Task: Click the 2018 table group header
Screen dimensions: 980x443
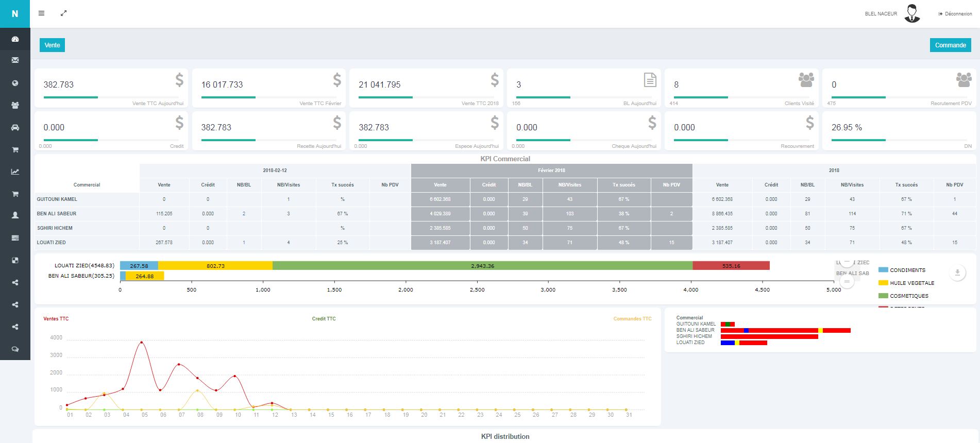Action: (x=834, y=171)
